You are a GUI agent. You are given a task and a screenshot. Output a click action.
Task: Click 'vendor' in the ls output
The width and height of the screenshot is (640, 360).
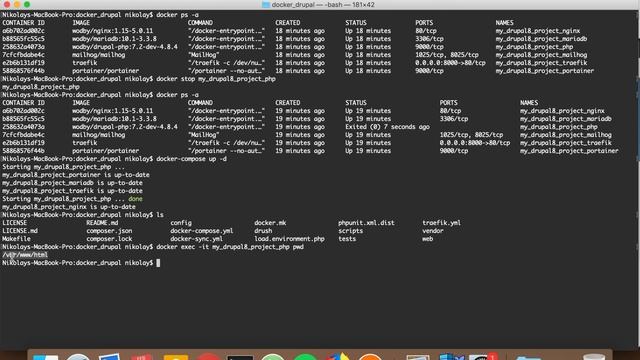click(x=433, y=231)
